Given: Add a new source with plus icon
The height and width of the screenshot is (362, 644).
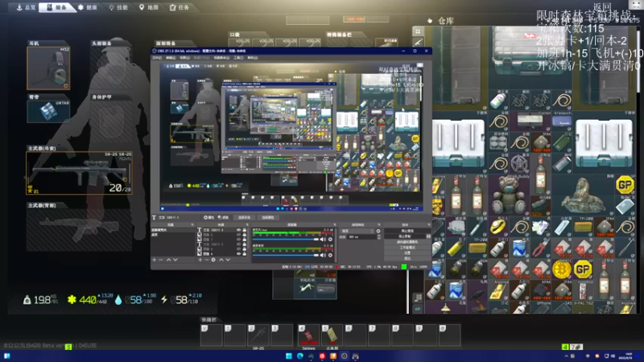Looking at the screenshot, I should point(200,260).
